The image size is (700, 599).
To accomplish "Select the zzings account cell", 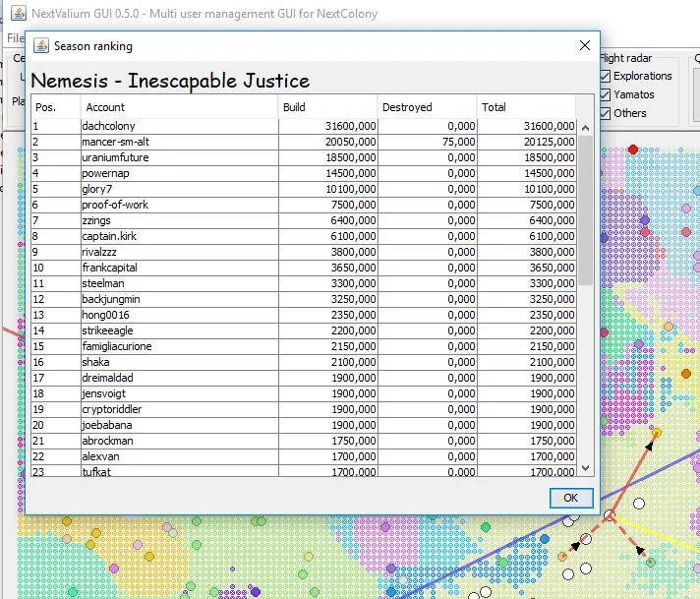I will click(180, 220).
